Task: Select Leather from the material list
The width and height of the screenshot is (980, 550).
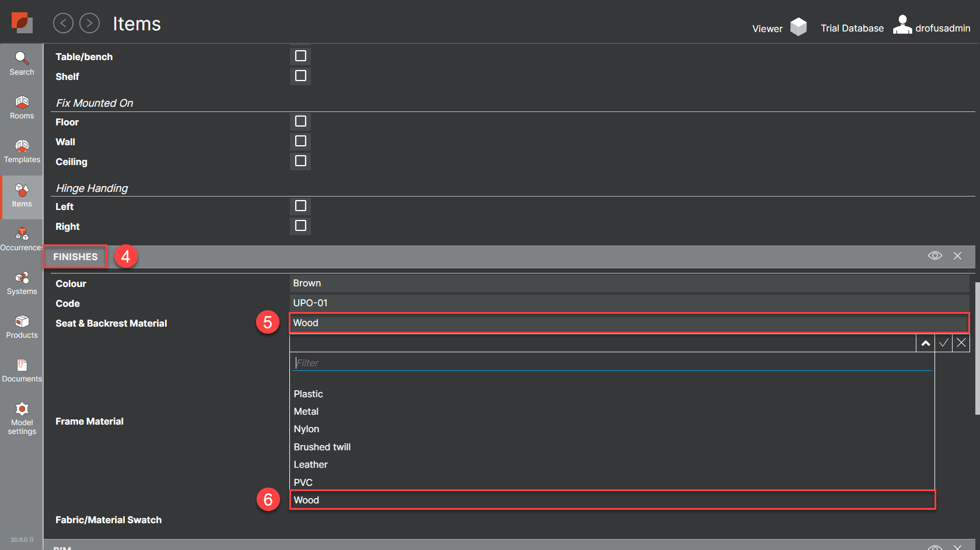Action: click(310, 465)
